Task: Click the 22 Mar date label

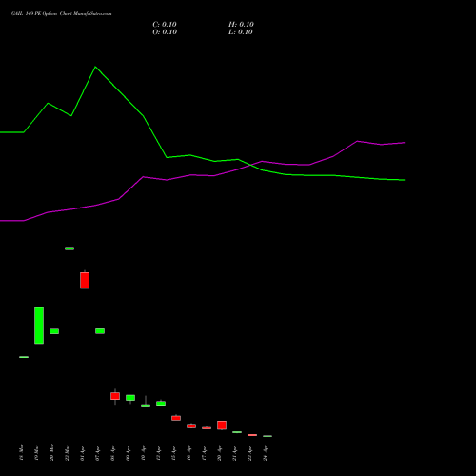Action: [67, 452]
